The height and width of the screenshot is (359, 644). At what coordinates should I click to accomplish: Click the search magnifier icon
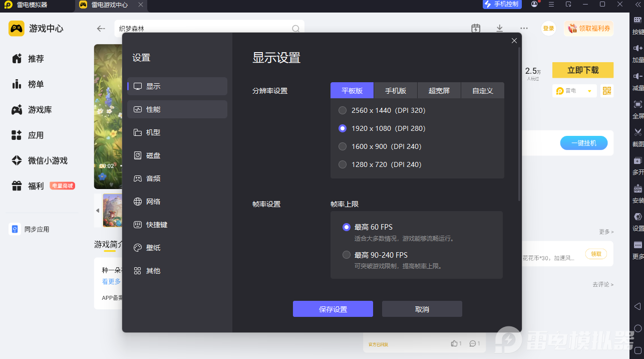[x=296, y=29]
